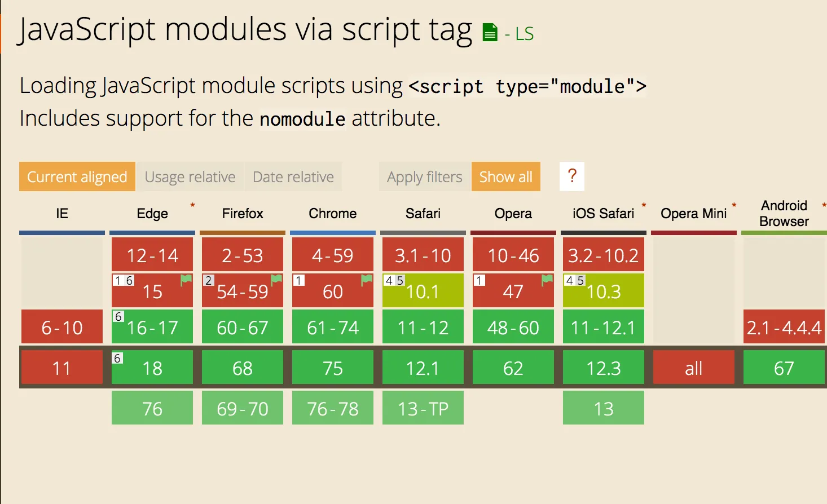Click the green flag on Firefox 54-59
827x504 pixels.
point(276,280)
